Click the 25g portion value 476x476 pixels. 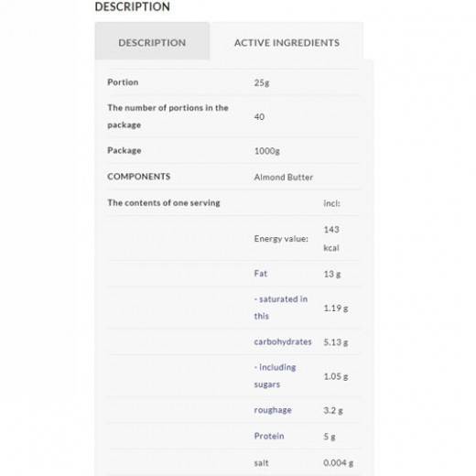(262, 82)
